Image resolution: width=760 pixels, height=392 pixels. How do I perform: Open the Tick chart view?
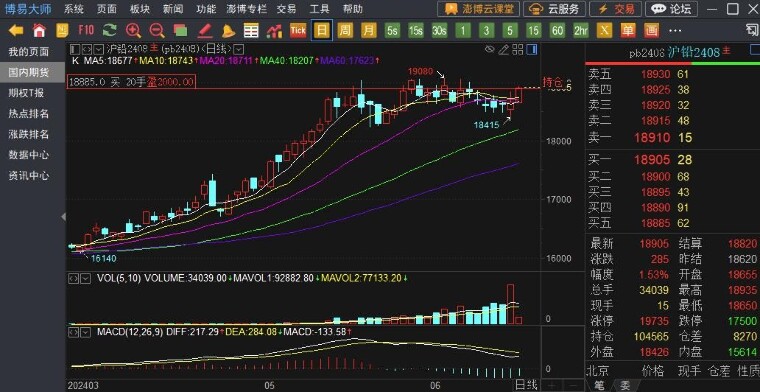click(298, 31)
